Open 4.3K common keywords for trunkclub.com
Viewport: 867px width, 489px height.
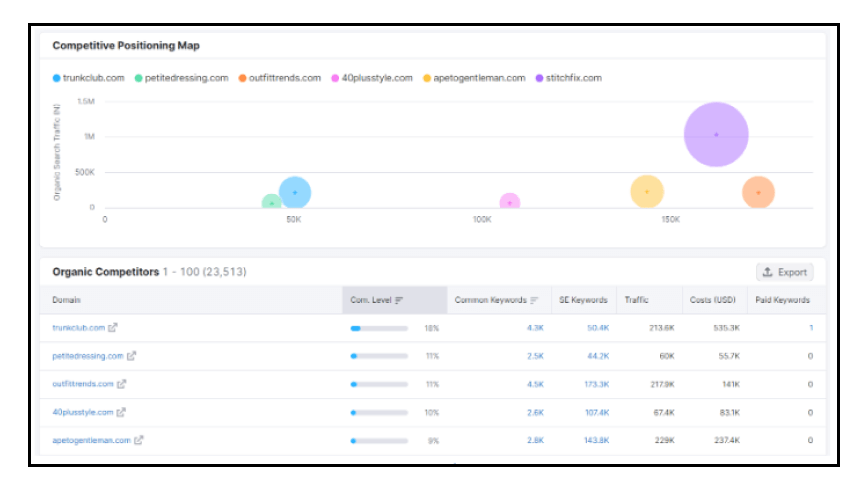pos(535,328)
